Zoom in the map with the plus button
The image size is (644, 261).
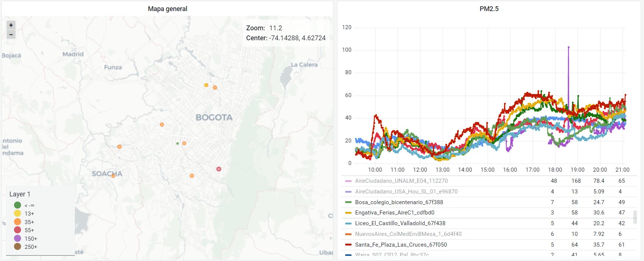tap(11, 25)
